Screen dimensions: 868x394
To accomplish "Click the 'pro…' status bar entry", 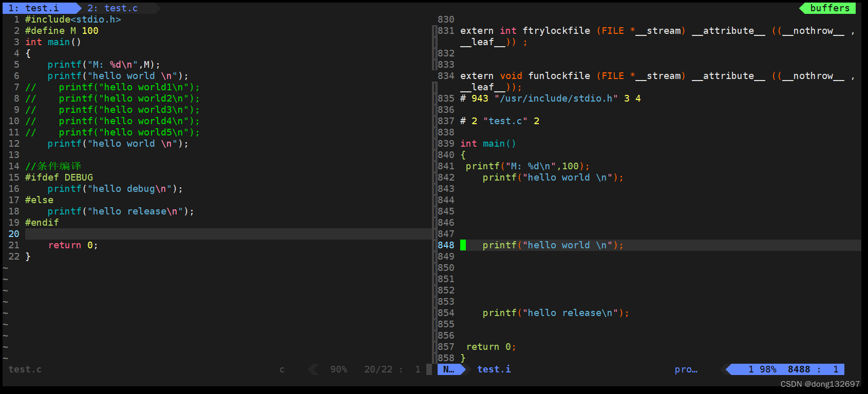I will (x=686, y=369).
